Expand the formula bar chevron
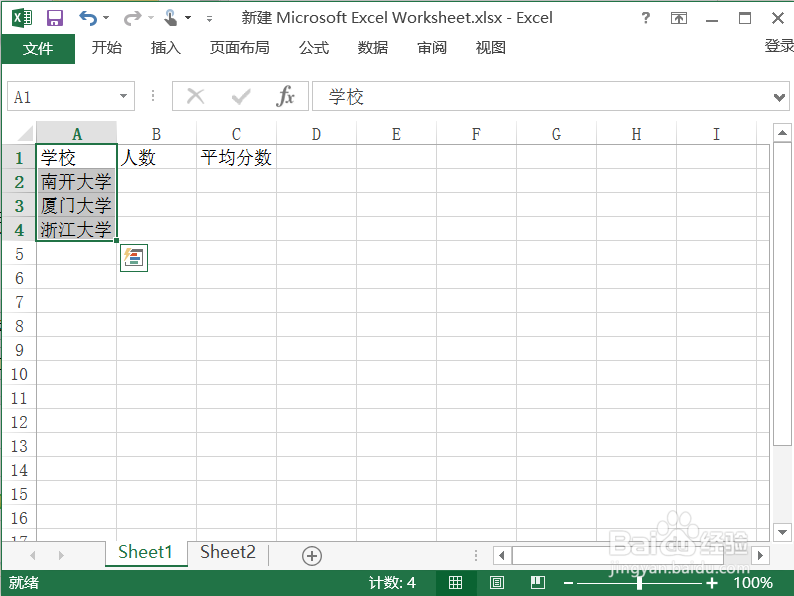Viewport: 794px width, 596px height. coord(780,97)
